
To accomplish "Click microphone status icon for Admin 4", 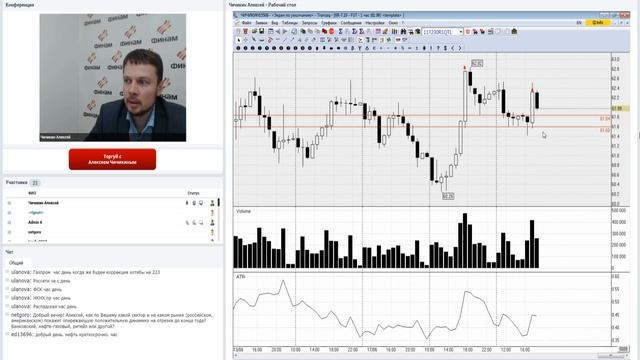I will point(187,222).
